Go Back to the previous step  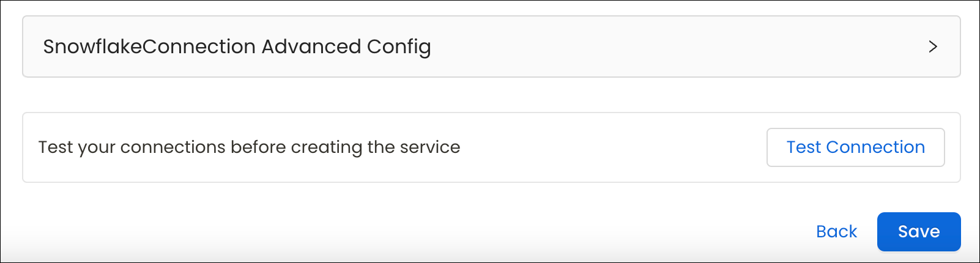tap(836, 232)
